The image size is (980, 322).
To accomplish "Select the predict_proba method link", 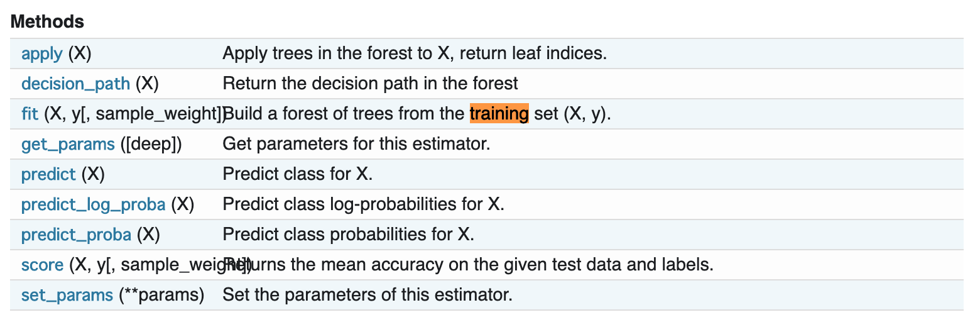I will [x=76, y=235].
